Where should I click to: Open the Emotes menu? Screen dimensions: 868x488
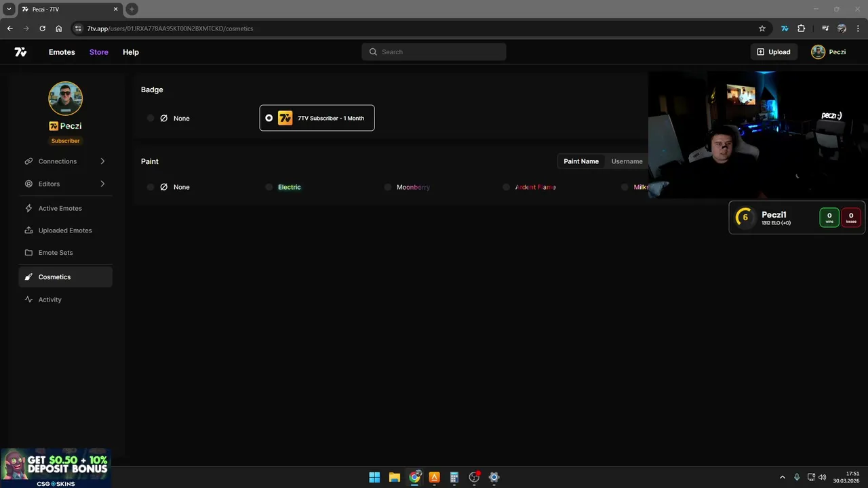pyautogui.click(x=62, y=52)
